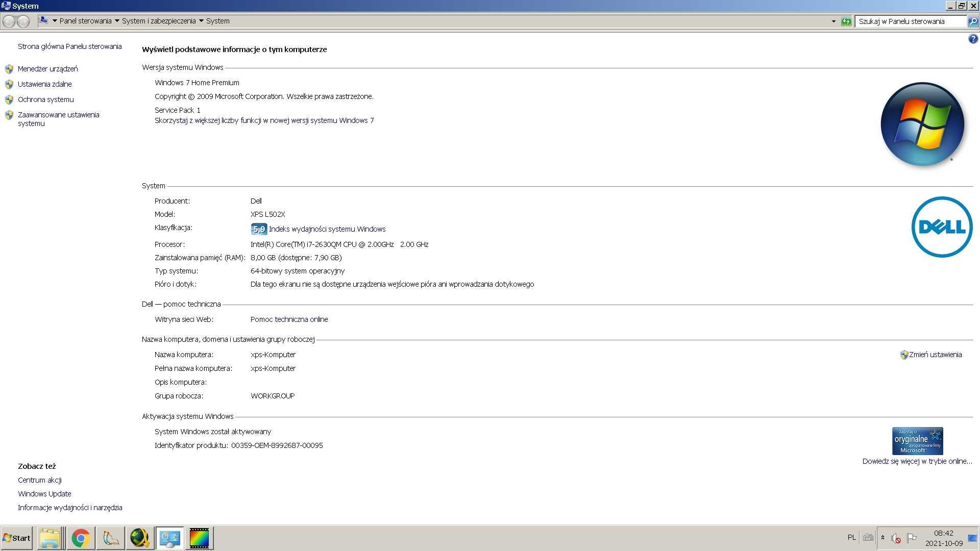The width and height of the screenshot is (980, 551).
Task: Open the address bar history dropdown
Action: coord(834,21)
